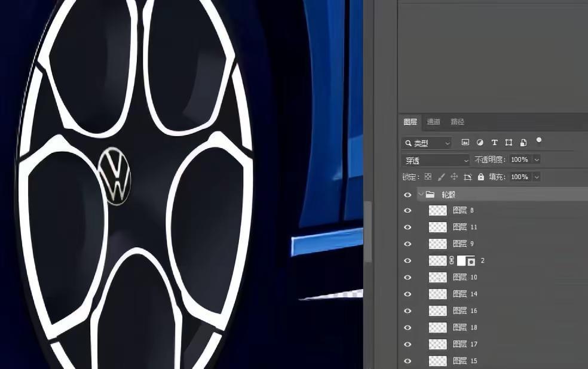The image size is (588, 369).
Task: Click the 填充 label
Action: pyautogui.click(x=497, y=177)
